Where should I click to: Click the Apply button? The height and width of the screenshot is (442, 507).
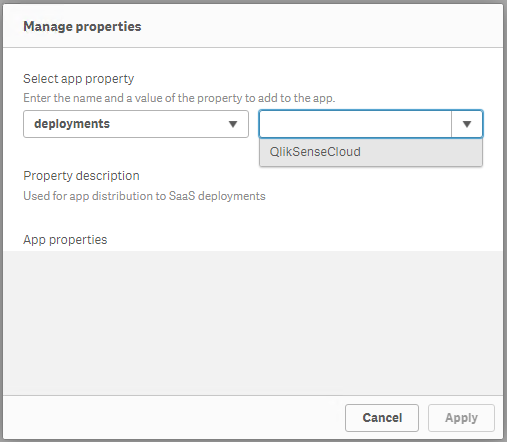[x=461, y=418]
